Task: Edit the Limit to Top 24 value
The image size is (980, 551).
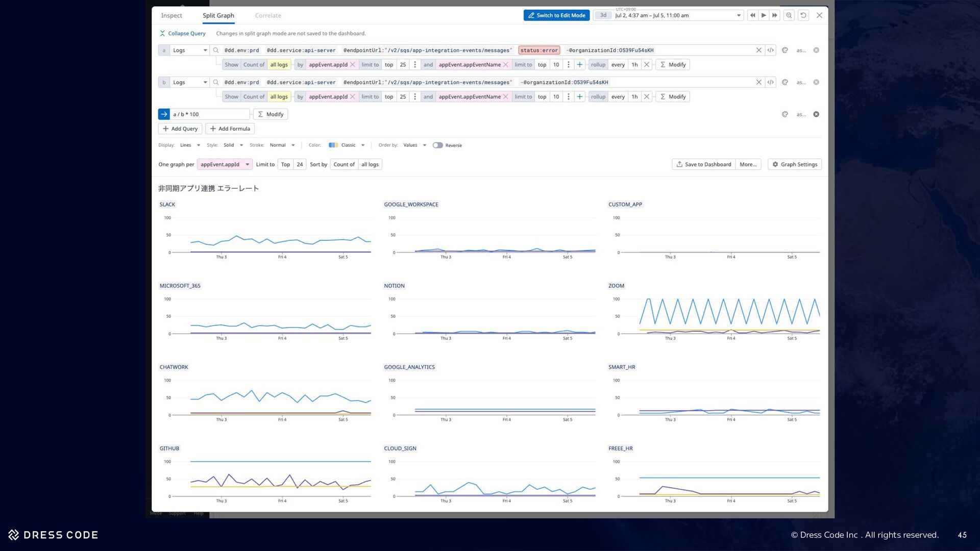Action: click(x=300, y=164)
